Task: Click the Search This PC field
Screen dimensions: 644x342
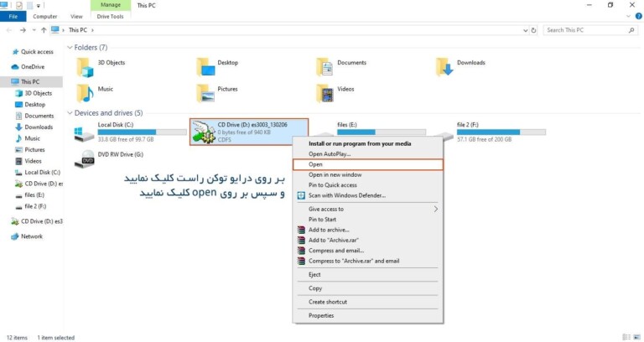Action: click(x=587, y=30)
